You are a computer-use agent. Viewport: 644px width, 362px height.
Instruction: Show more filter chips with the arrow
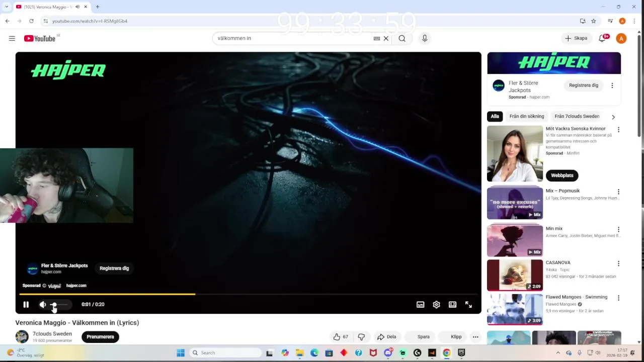613,117
